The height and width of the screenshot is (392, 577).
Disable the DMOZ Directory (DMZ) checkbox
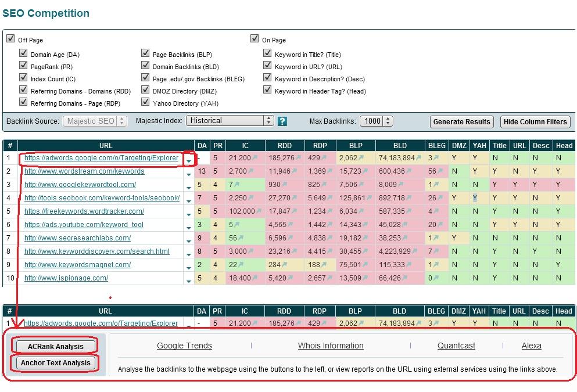[x=145, y=89]
